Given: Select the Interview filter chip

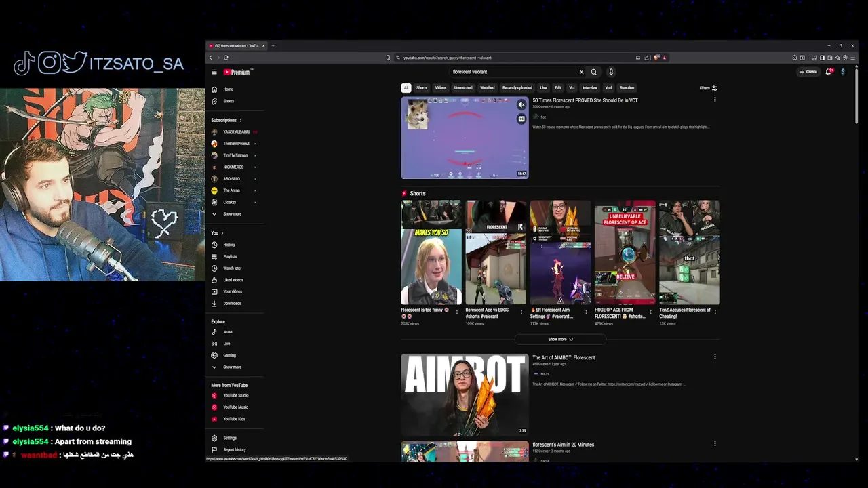Looking at the screenshot, I should tap(590, 88).
